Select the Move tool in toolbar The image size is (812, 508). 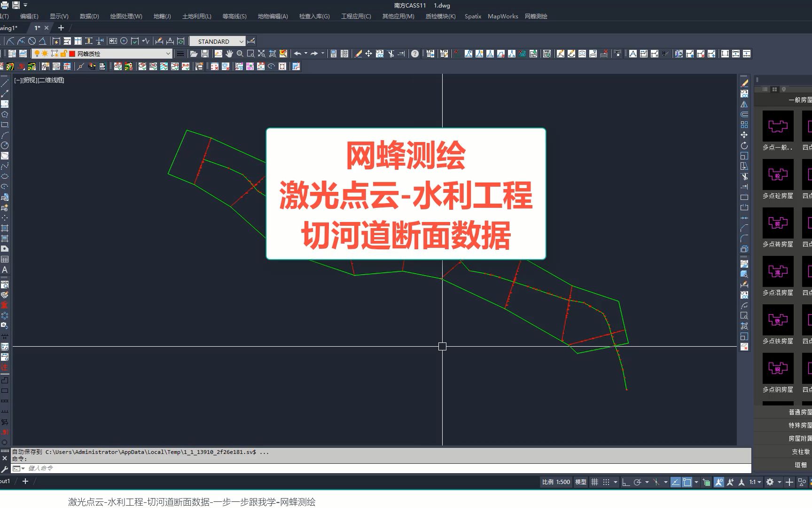369,54
